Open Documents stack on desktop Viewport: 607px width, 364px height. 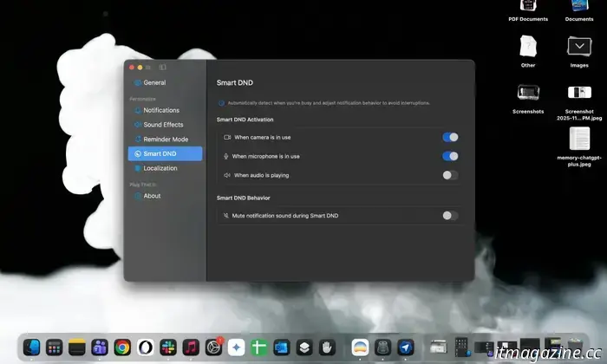[x=579, y=10]
